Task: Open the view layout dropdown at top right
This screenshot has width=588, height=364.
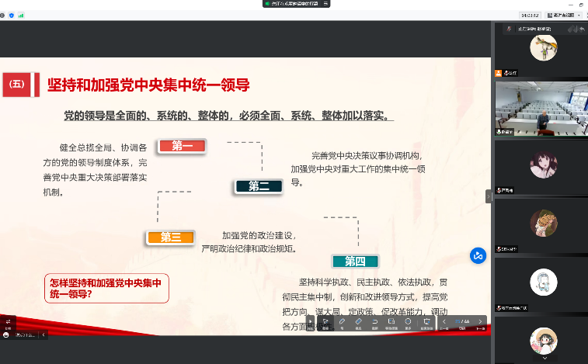Action: tap(564, 15)
